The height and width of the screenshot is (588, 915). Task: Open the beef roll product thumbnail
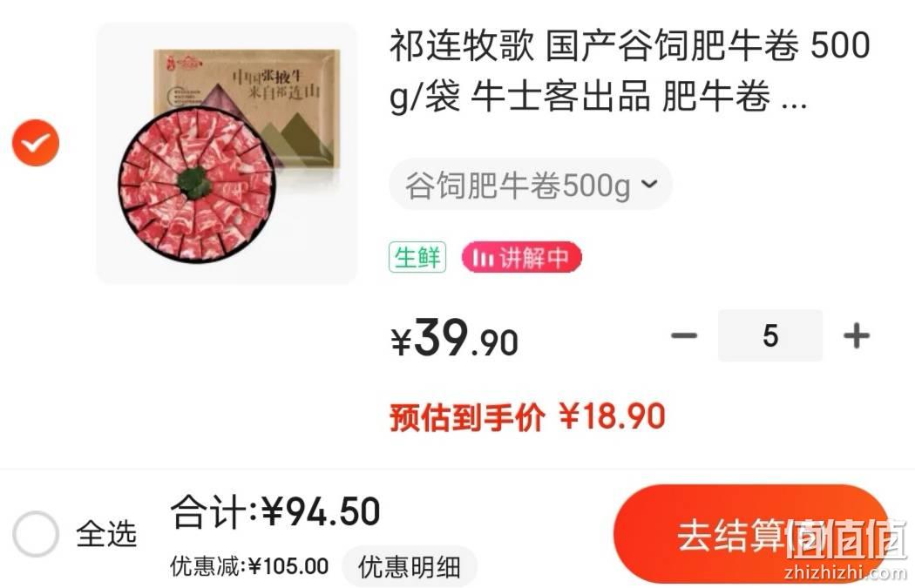coord(227,153)
